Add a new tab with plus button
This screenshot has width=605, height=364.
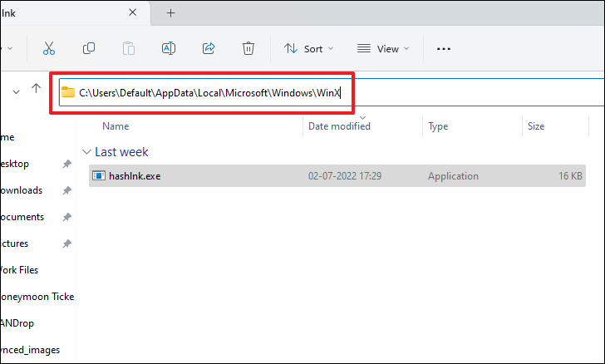point(170,13)
